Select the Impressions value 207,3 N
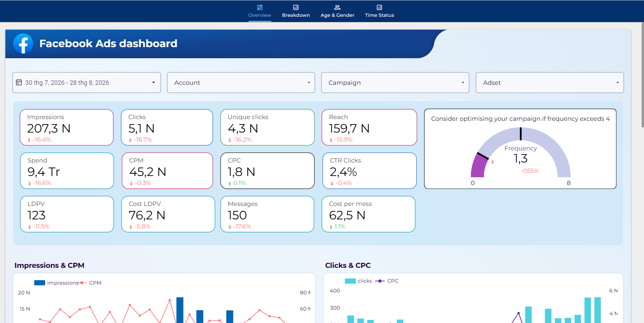 point(49,129)
